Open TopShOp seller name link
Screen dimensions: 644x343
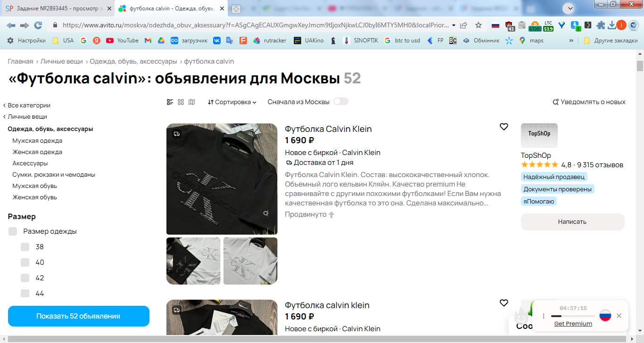[x=536, y=155]
